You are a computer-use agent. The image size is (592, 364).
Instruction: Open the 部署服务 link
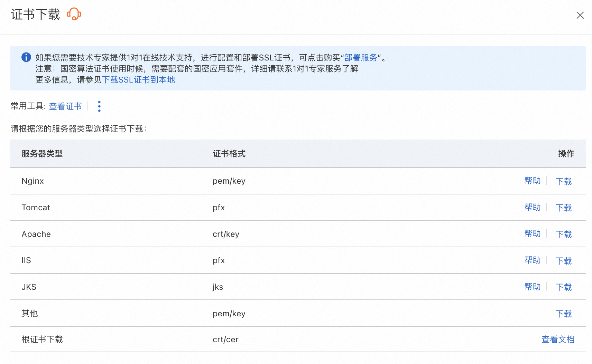361,58
